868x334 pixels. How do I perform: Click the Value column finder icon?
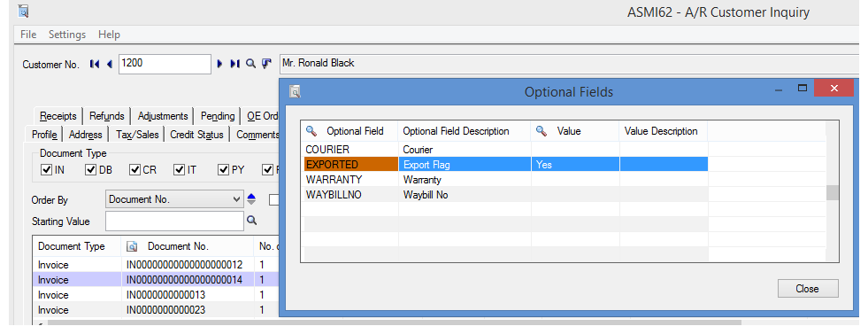coord(542,131)
